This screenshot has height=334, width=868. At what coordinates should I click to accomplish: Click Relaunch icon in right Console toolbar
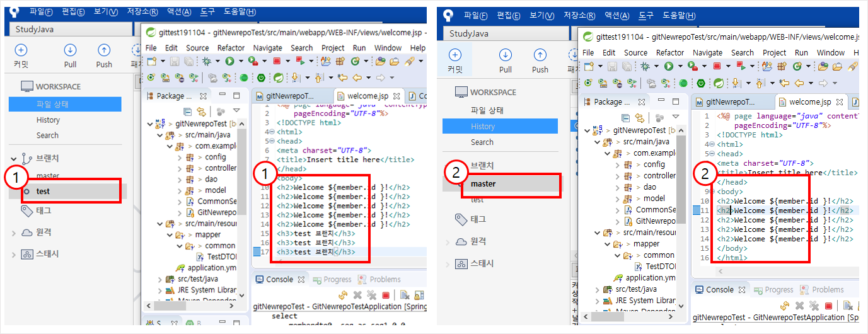click(x=784, y=305)
